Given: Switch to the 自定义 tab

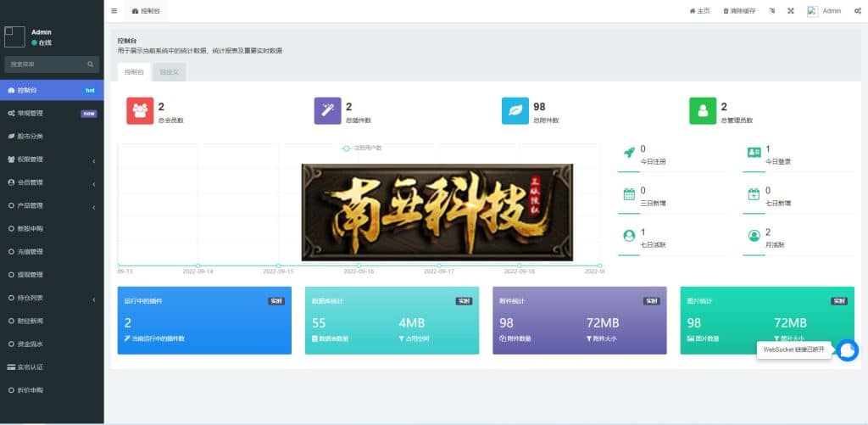Looking at the screenshot, I should (170, 72).
